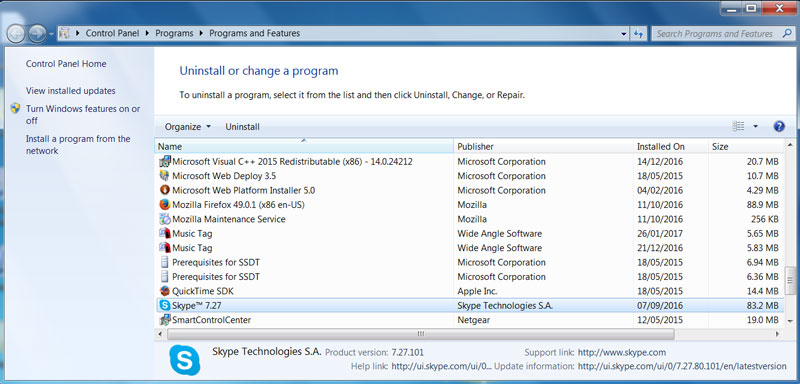800x384 pixels.
Task: Click the Music Tag icon dated 21/12/2016
Action: (164, 248)
